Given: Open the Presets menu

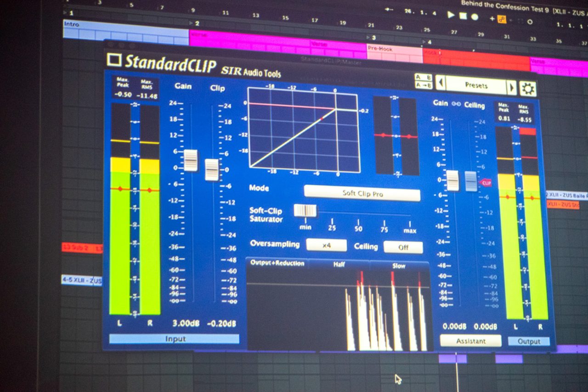Looking at the screenshot, I should (x=476, y=85).
